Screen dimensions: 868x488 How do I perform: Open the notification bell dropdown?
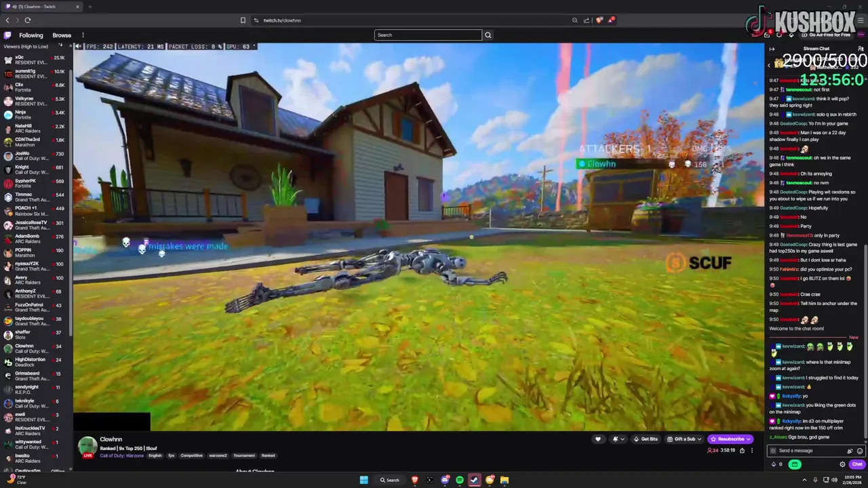coord(618,439)
